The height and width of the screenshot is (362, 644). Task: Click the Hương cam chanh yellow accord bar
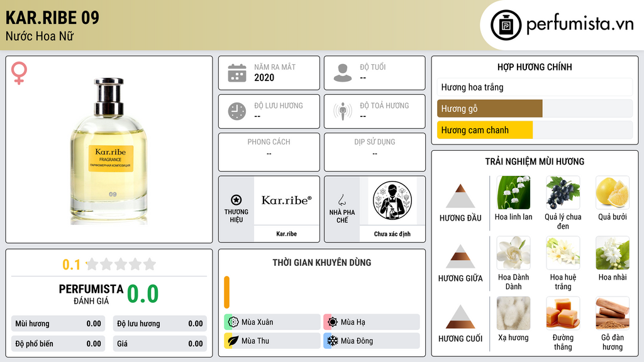click(x=485, y=130)
